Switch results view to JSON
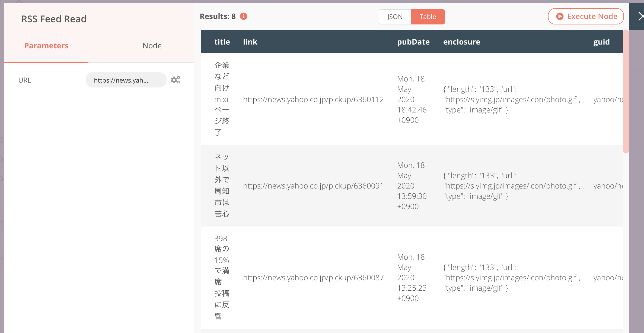 pos(395,17)
